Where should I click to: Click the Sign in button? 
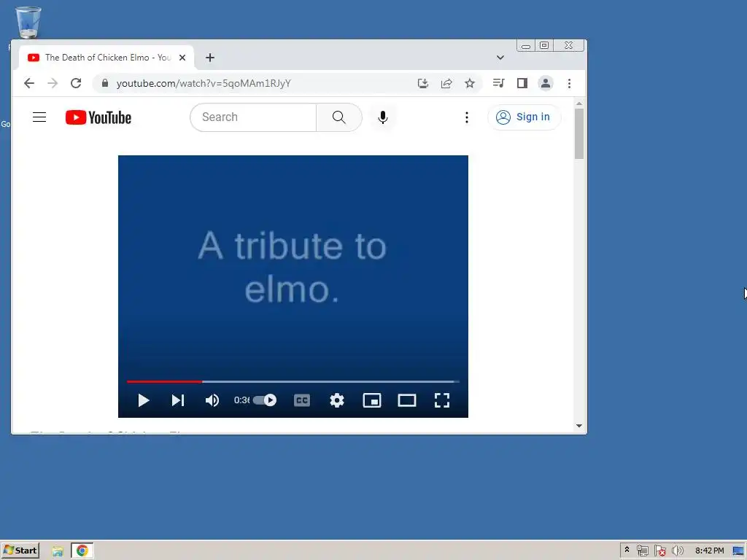tap(524, 117)
